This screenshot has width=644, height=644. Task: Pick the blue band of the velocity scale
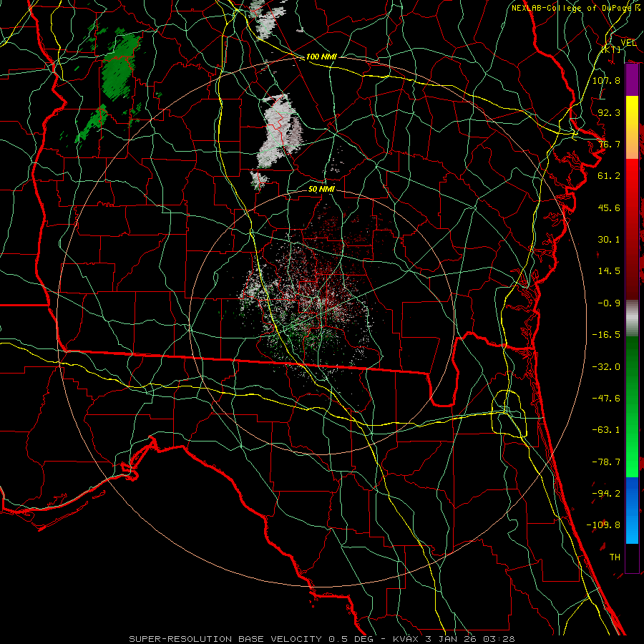click(632, 510)
